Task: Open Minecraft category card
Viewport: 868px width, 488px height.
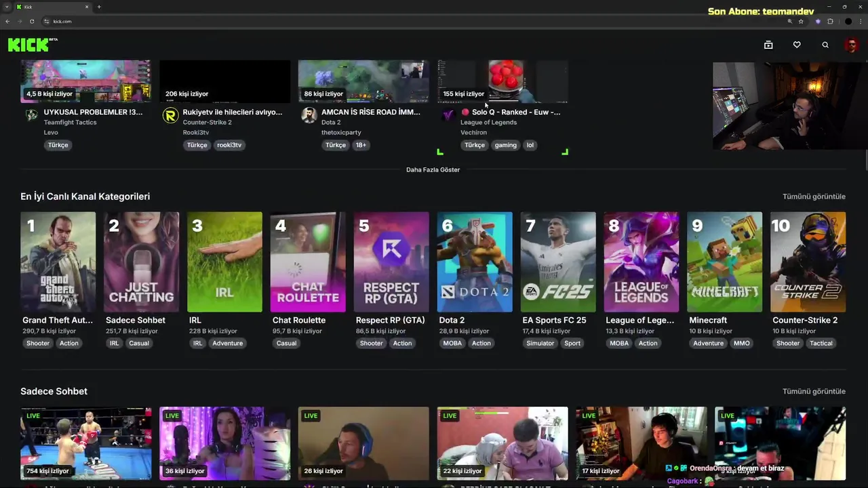Action: (x=725, y=262)
